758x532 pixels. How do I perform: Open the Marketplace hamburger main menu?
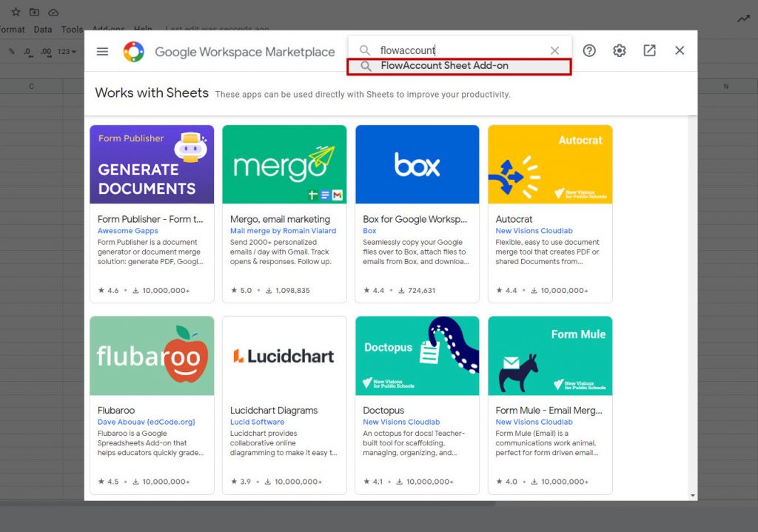(x=103, y=51)
